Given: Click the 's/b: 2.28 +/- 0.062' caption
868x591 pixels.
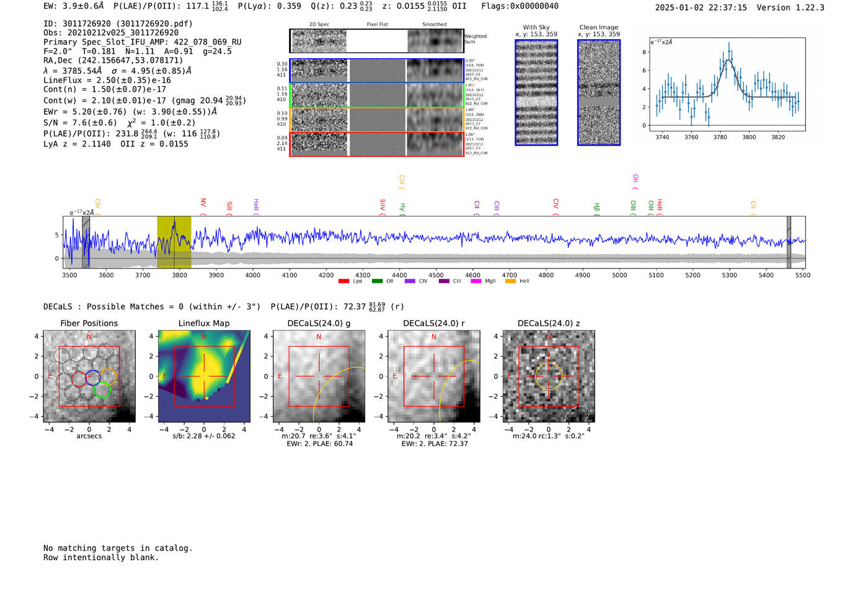Looking at the screenshot, I should pos(204,436).
